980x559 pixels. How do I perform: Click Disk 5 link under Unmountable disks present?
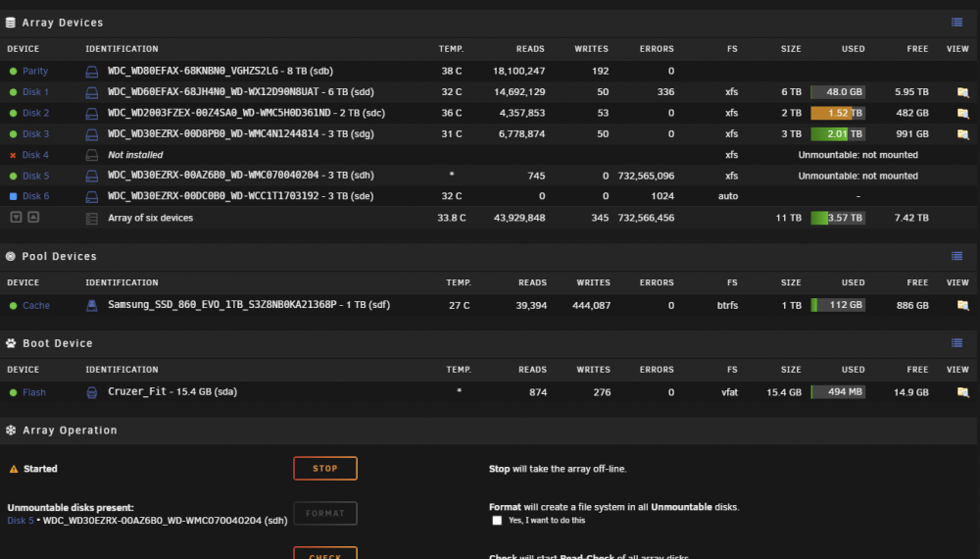click(x=21, y=520)
